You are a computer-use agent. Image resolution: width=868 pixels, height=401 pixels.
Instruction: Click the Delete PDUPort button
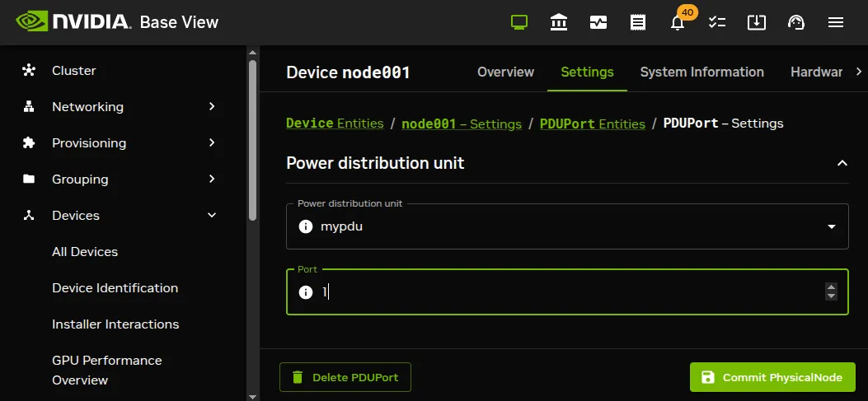(x=345, y=377)
